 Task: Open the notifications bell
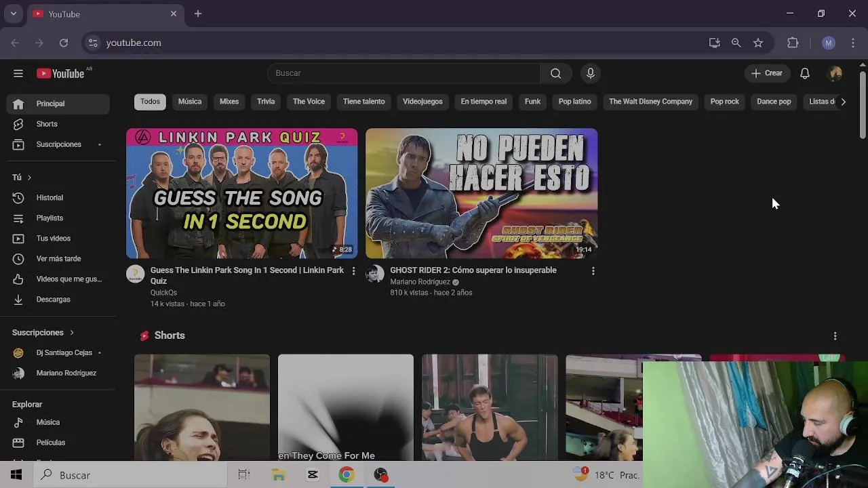[x=805, y=73]
